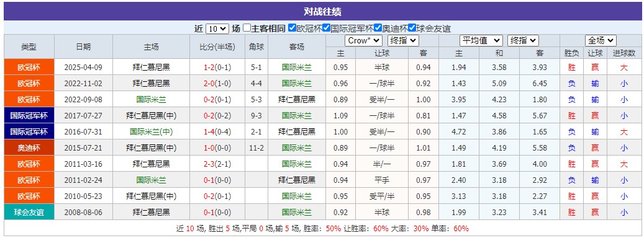Viewport: 644px width, 238px height.
Task: Uncheck the 球会友谊 filter checkbox
Action: tap(412, 29)
